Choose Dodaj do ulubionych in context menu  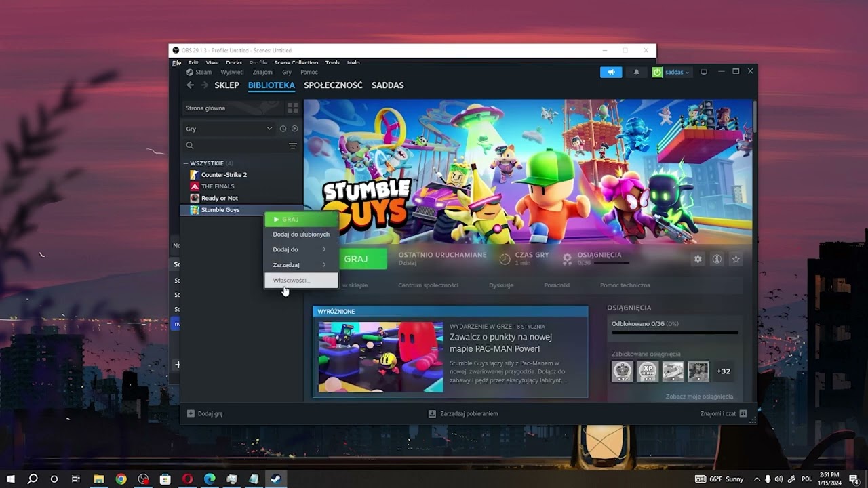pos(301,235)
